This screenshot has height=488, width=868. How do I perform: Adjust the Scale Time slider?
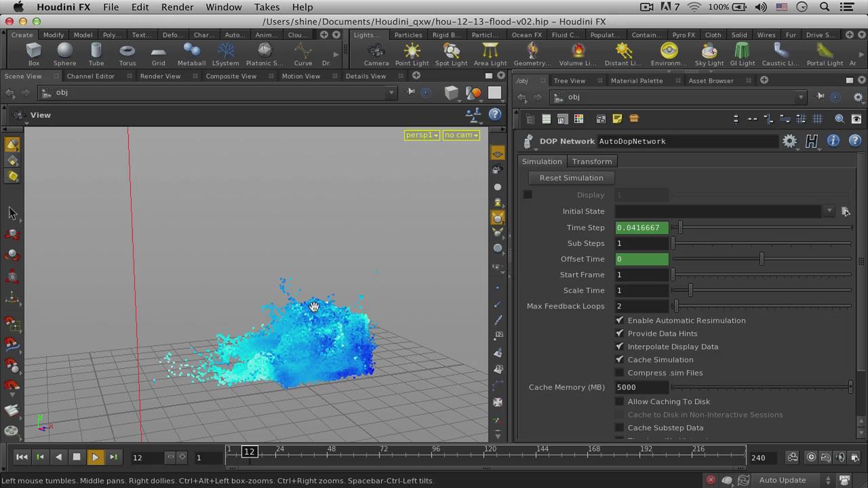690,290
